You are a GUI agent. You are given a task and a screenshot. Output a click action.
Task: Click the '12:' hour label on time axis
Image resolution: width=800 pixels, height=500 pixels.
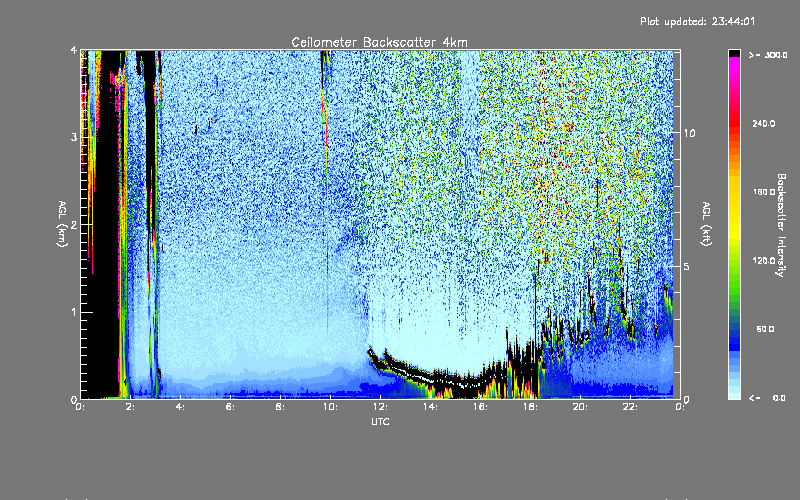click(380, 407)
